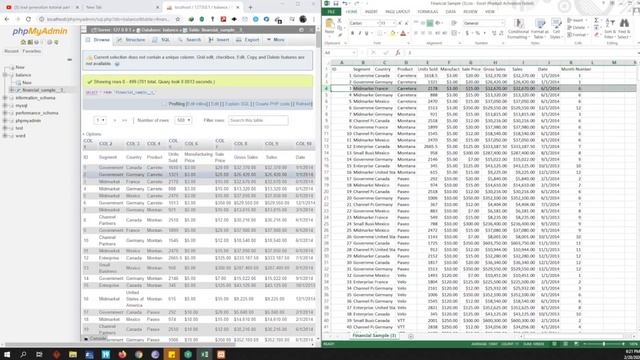
Task: Toggle Bold formatting in Excel
Action: click(353, 33)
